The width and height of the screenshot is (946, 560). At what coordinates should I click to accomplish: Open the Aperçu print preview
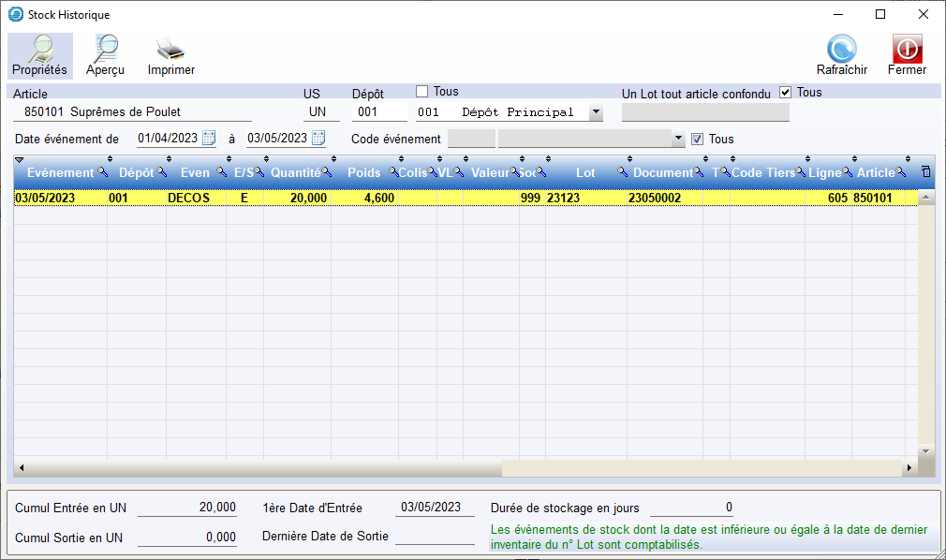click(x=105, y=56)
